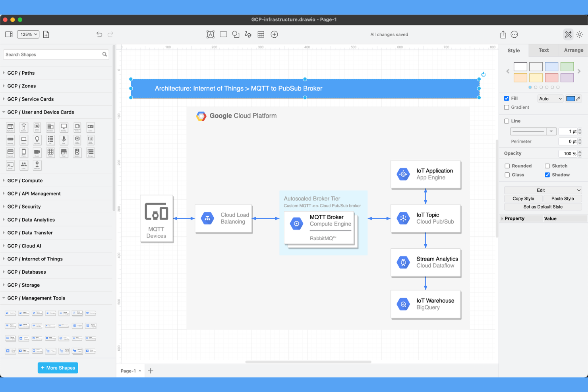Click the insert page icon
588x392 pixels.
click(46, 35)
